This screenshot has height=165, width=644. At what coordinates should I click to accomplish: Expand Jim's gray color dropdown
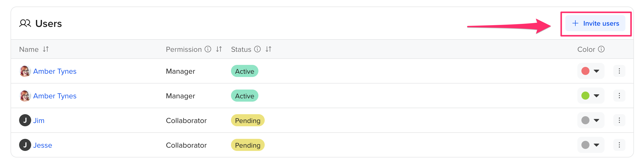click(591, 120)
